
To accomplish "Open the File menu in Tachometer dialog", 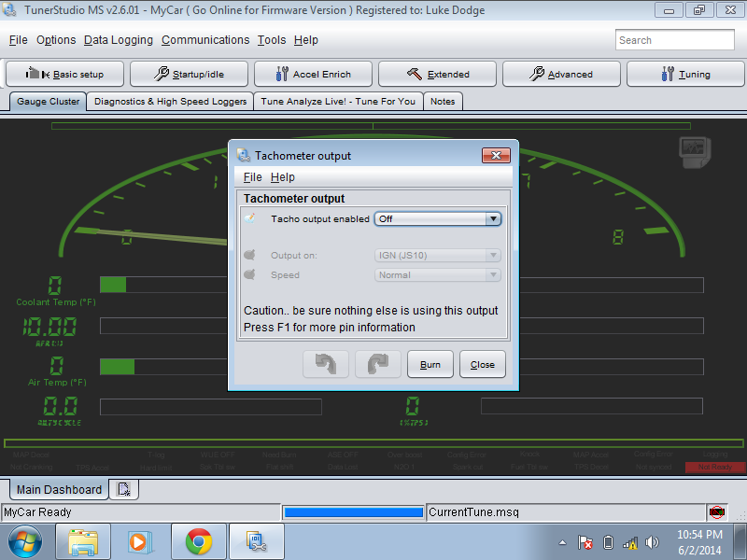I will tap(252, 177).
